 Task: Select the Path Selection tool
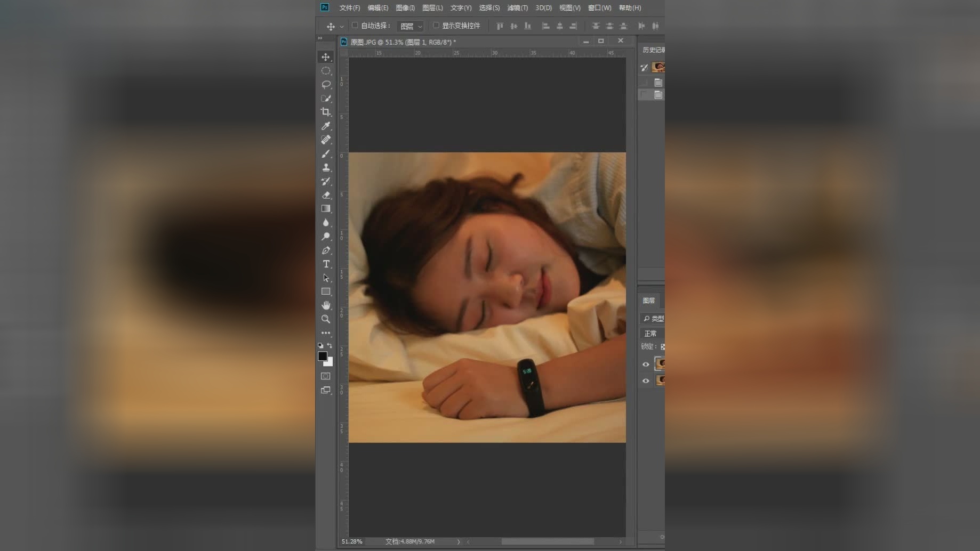click(x=326, y=278)
